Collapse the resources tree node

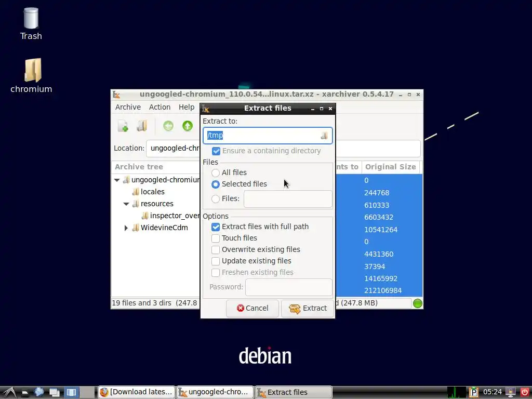[126, 204]
